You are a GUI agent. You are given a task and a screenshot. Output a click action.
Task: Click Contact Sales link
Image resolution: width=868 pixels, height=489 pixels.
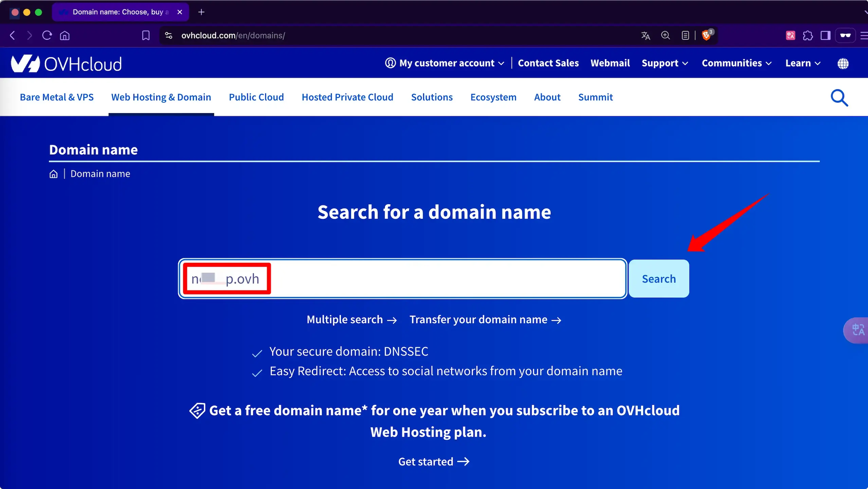click(x=548, y=63)
